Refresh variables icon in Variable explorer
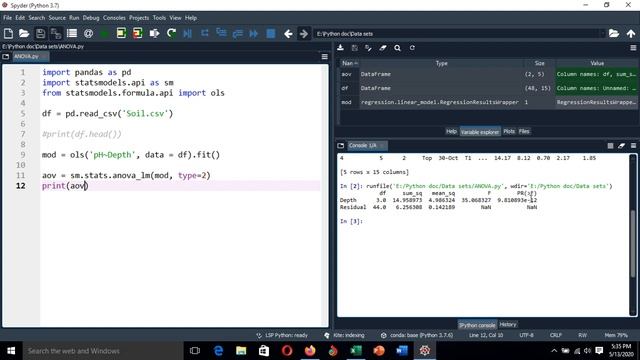The height and width of the screenshot is (360, 640). click(x=412, y=48)
